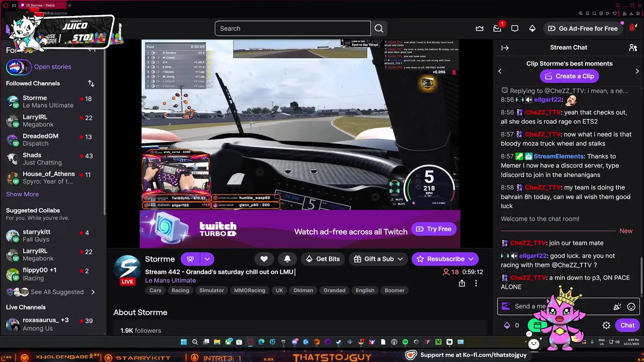Sort followed channels using arrows icon
This screenshot has width=644, height=362.
(91, 83)
